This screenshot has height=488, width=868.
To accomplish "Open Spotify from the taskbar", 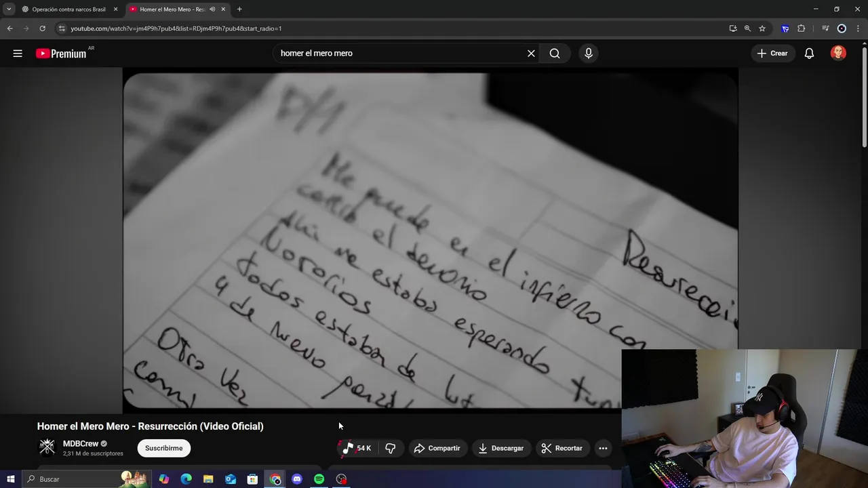I will [319, 479].
